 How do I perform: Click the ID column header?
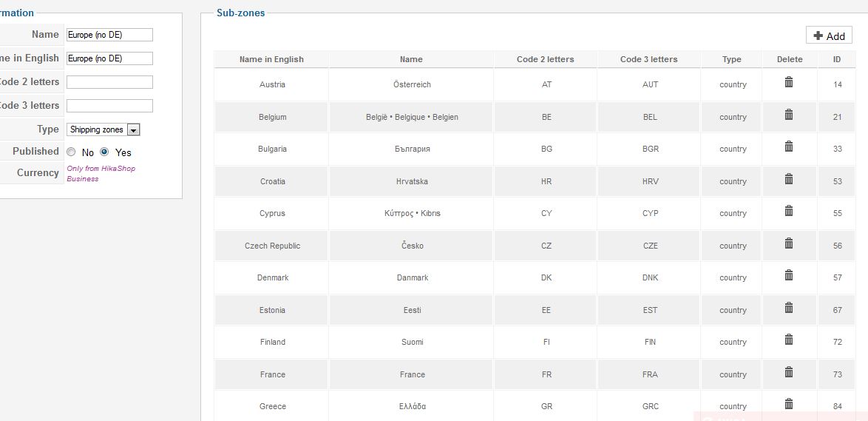click(836, 59)
